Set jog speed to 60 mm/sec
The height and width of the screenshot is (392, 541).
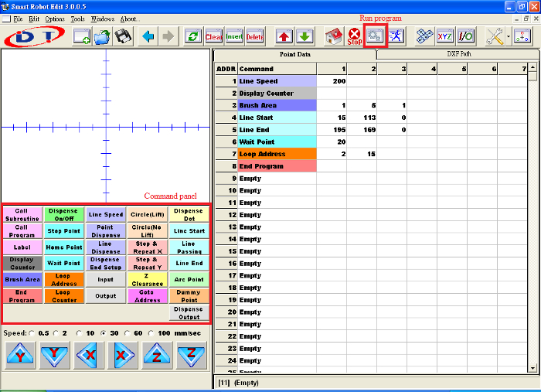(129, 332)
